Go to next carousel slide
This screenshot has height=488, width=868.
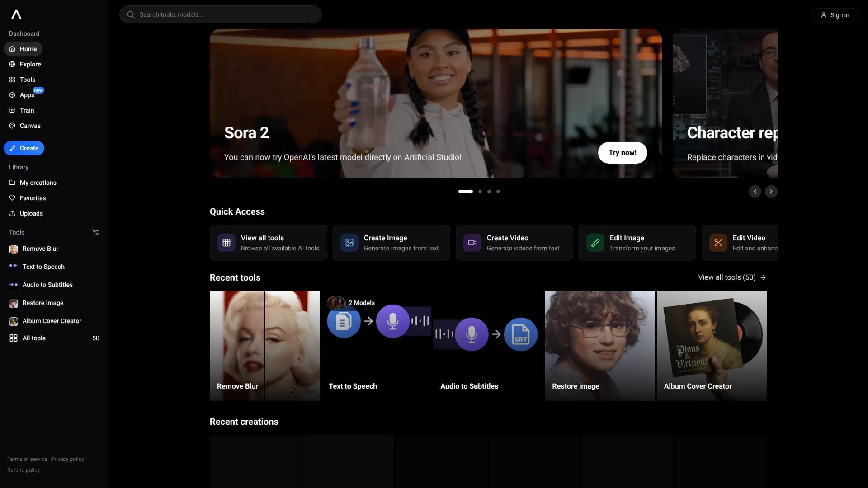click(771, 192)
